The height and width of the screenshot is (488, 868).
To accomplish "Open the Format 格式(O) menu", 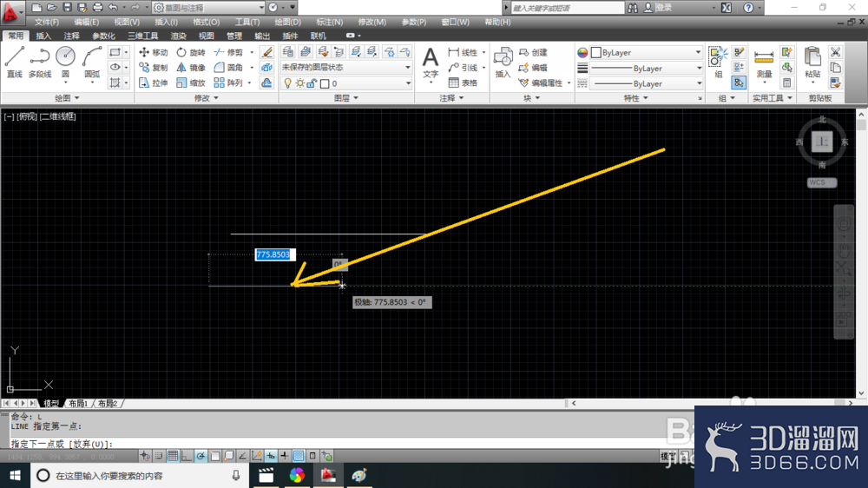I will pyautogui.click(x=206, y=23).
